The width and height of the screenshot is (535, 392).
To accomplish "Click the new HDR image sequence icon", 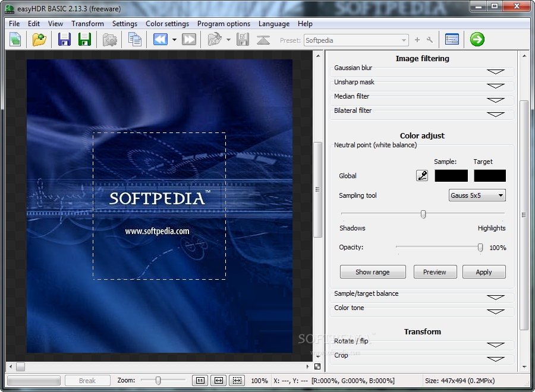I will point(15,40).
